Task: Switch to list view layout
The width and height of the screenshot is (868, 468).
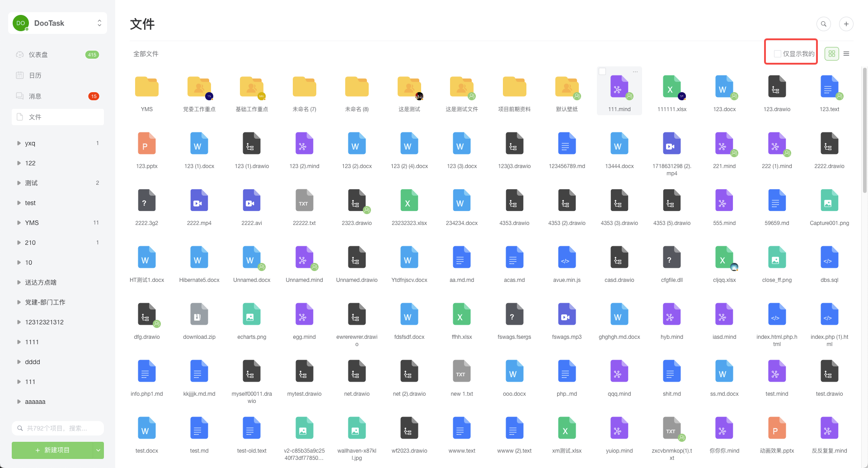Action: pyautogui.click(x=847, y=53)
